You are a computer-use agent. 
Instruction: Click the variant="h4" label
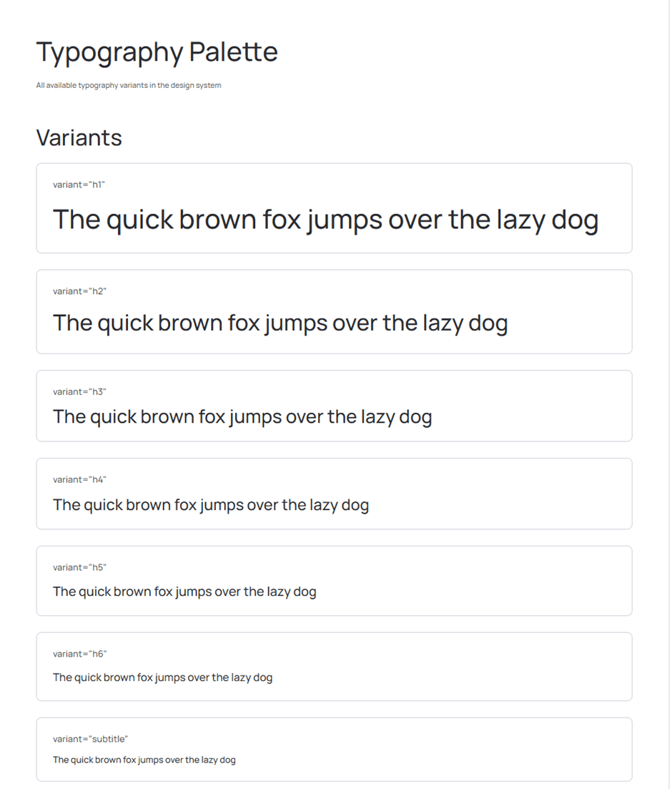[79, 479]
